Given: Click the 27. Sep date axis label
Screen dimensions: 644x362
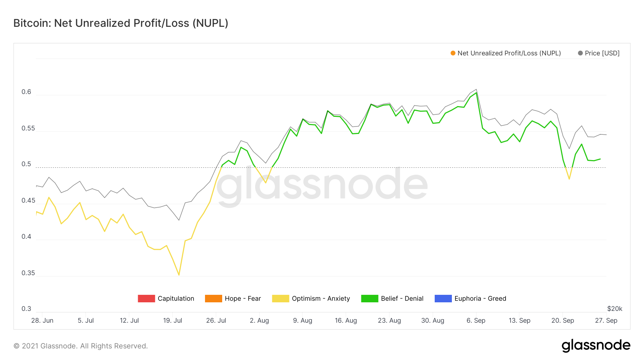Looking at the screenshot, I should pos(606,321).
